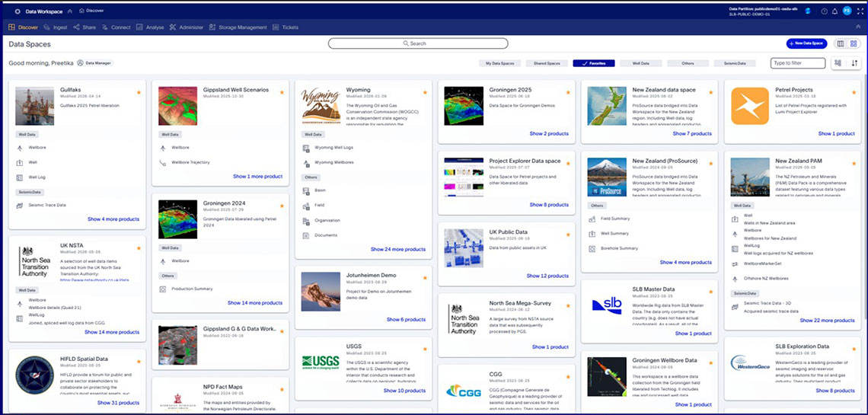Filter by Shared Spaces
The width and height of the screenshot is (868, 415).
(x=547, y=63)
